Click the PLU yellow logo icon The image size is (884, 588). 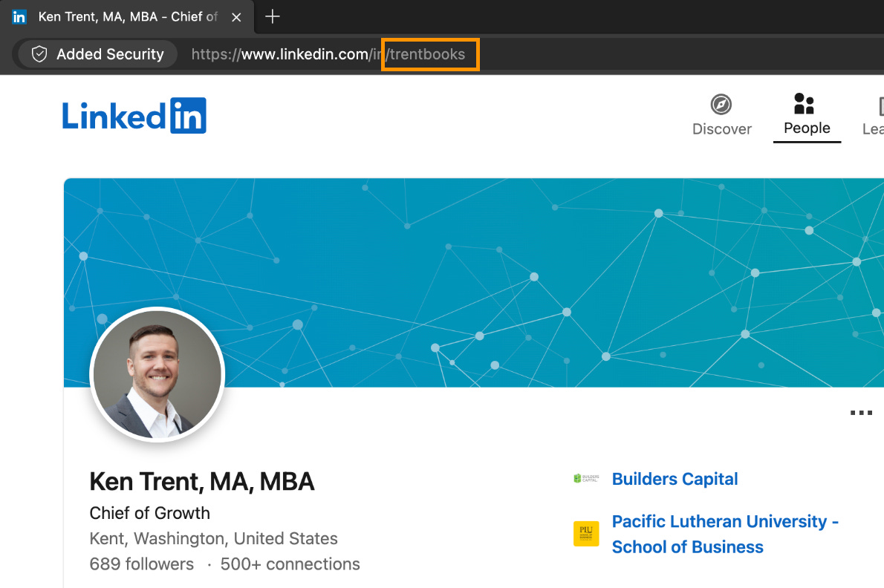coord(586,534)
